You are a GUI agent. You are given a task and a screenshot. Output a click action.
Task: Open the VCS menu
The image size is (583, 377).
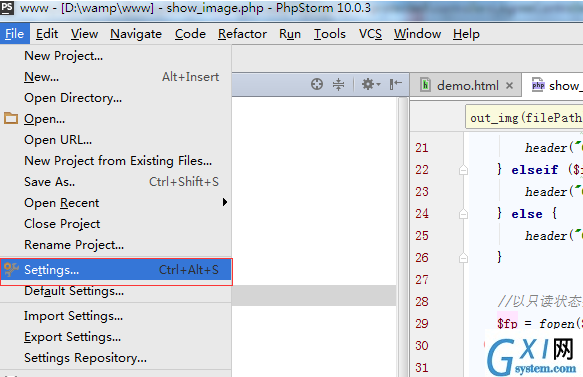370,34
